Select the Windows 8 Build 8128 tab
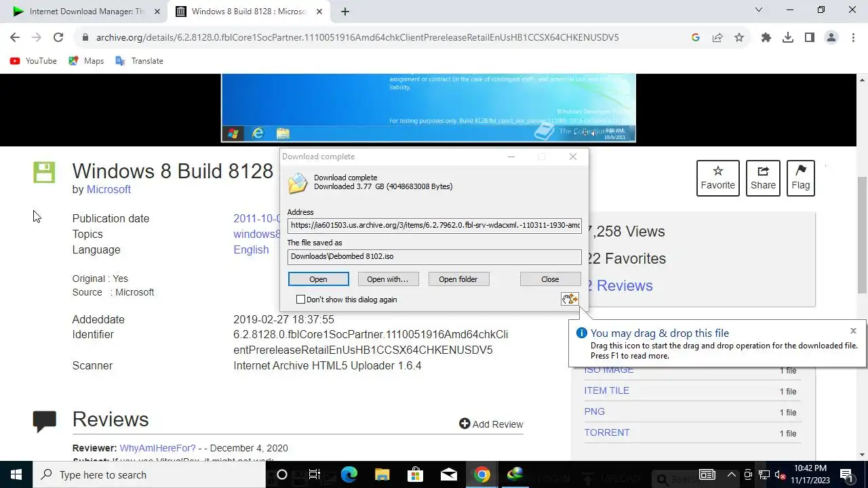Image resolution: width=868 pixels, height=488 pixels. [x=248, y=12]
